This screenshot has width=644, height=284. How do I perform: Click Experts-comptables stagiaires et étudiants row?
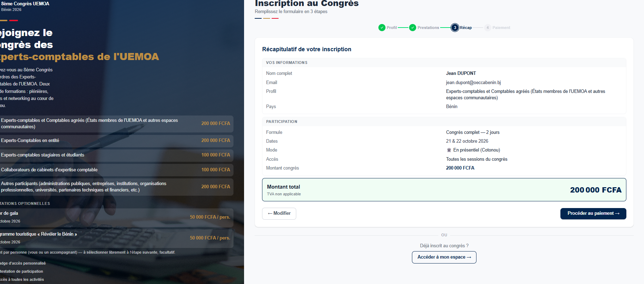pos(117,155)
